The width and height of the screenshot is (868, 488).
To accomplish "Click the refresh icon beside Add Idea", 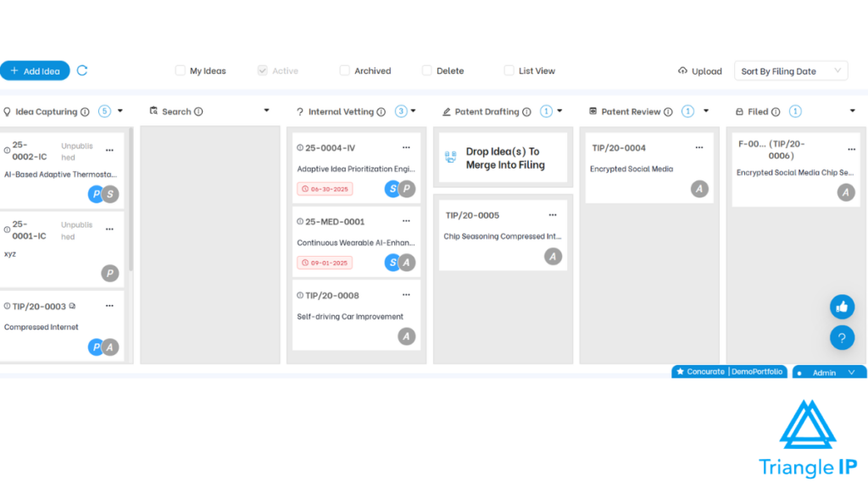I will click(x=82, y=70).
